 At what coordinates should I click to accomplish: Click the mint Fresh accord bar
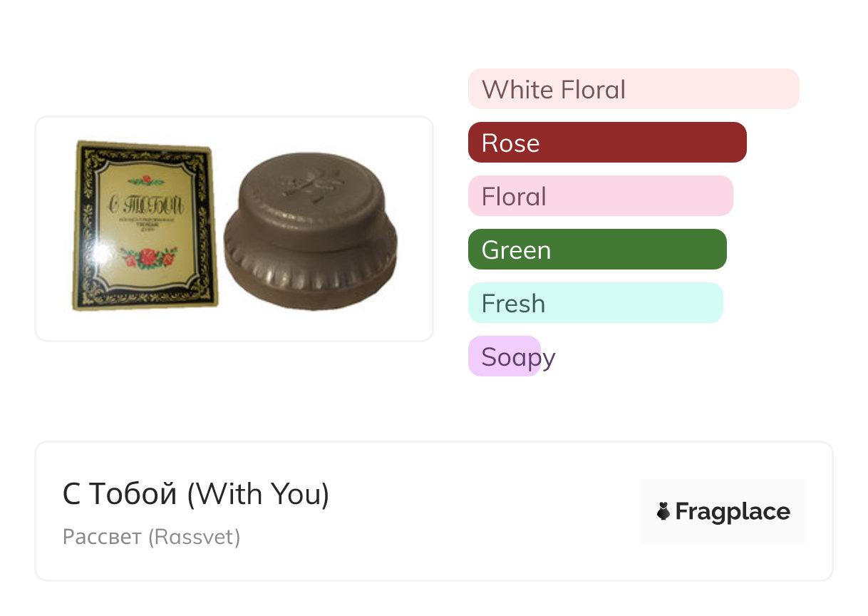click(595, 303)
